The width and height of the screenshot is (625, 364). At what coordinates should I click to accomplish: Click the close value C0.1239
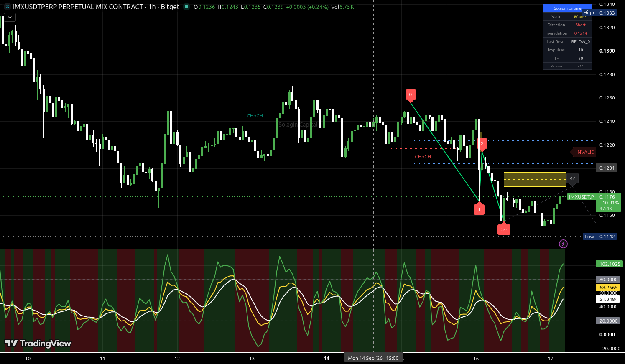(x=273, y=7)
